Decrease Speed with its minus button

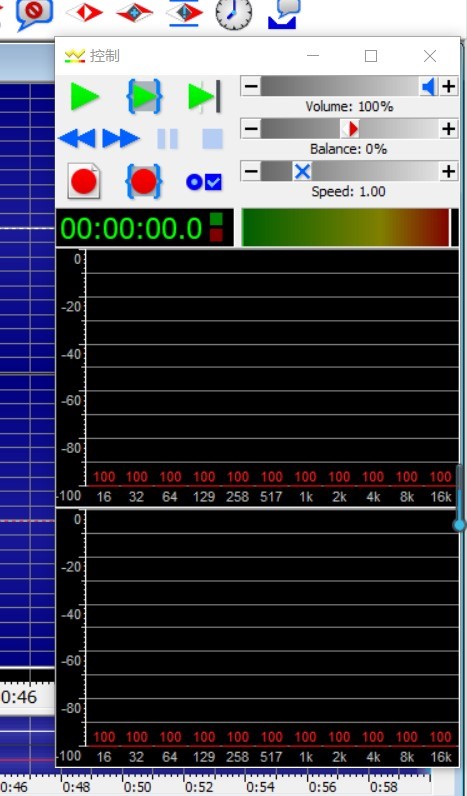(251, 172)
